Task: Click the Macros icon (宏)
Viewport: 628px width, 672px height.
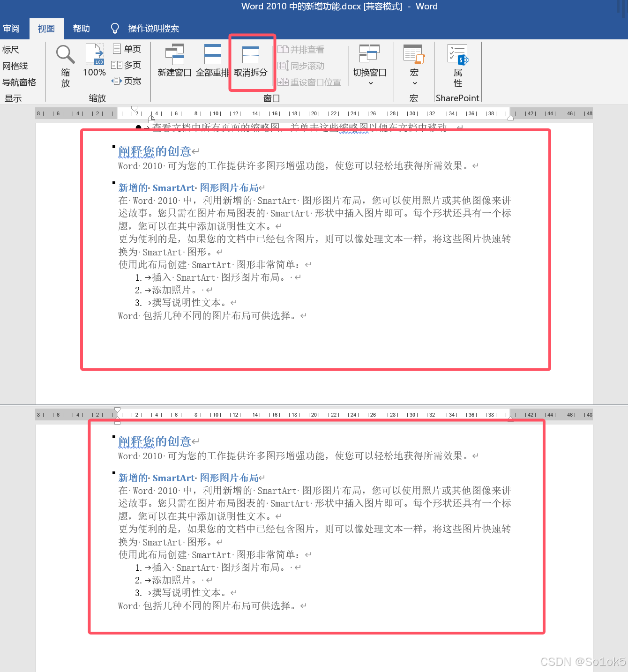Action: pyautogui.click(x=414, y=54)
